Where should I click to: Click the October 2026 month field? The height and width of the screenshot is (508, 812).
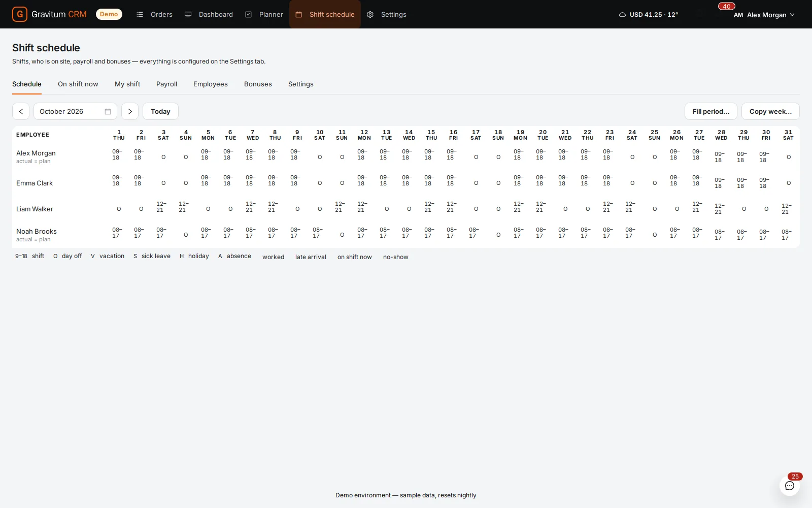75,111
